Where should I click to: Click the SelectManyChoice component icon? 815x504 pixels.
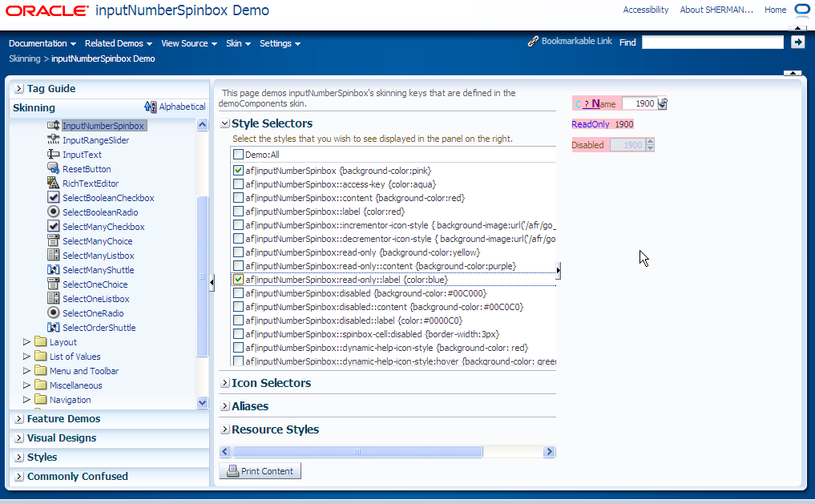pos(53,240)
